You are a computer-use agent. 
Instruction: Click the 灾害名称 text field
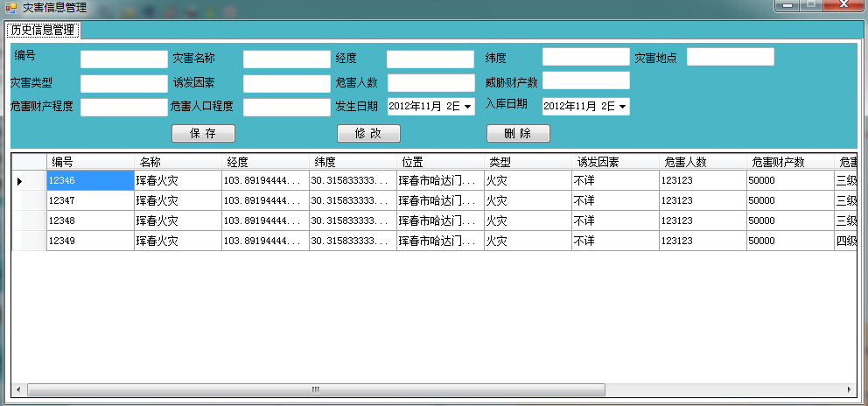click(x=286, y=59)
